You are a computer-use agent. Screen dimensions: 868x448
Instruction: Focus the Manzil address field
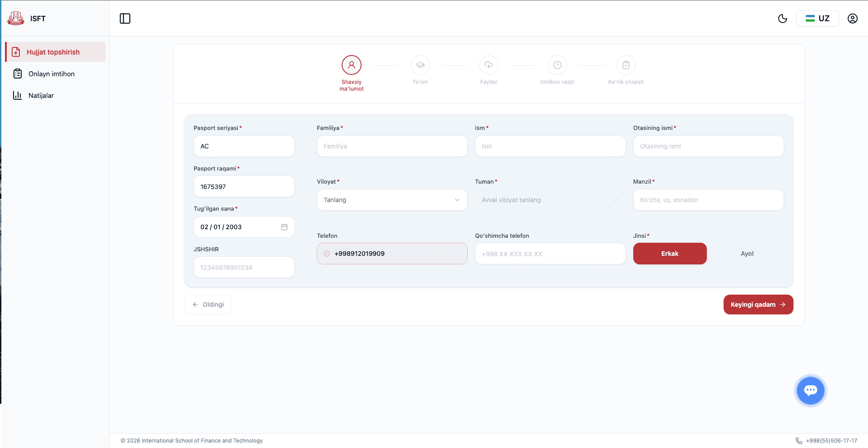click(708, 200)
